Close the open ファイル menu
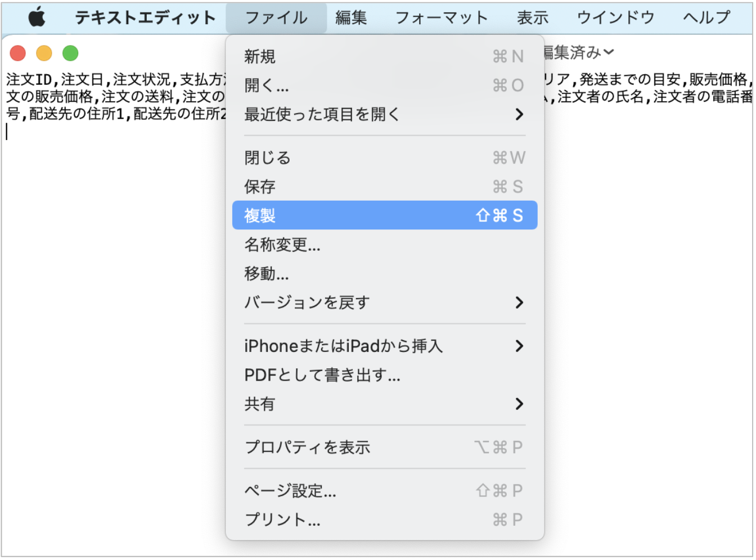Viewport: 756px width, 560px height. pyautogui.click(x=276, y=17)
